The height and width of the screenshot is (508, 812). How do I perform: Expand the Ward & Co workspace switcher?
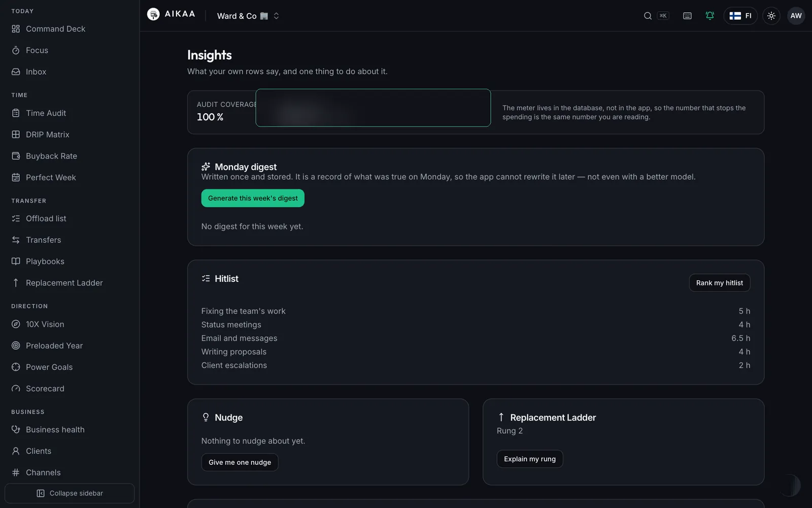coord(248,16)
